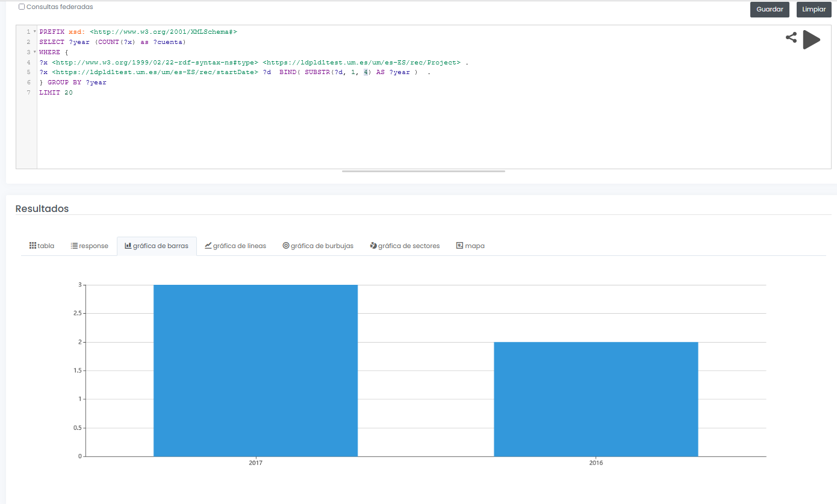837x504 pixels.
Task: Collapse the WHERE block fold arrow
Action: [35, 52]
